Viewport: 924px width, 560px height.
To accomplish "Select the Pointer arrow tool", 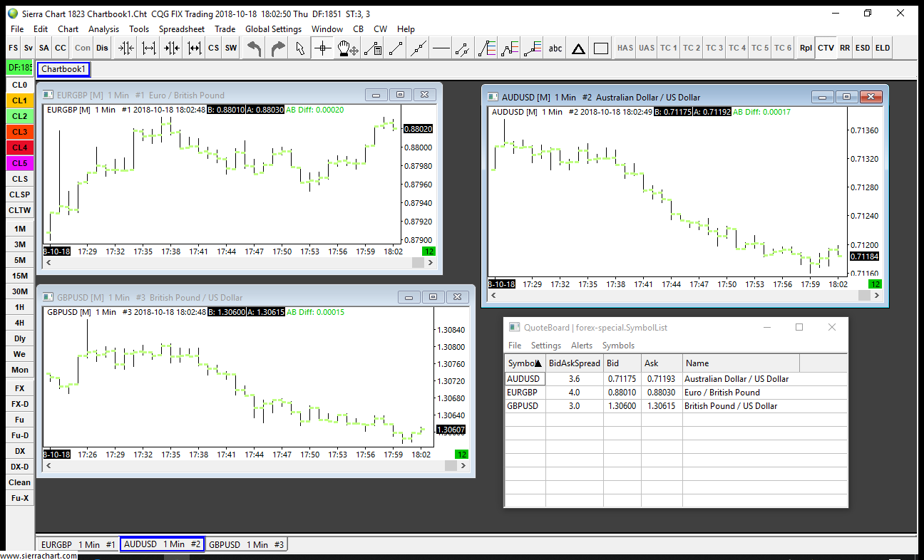I will pyautogui.click(x=300, y=48).
